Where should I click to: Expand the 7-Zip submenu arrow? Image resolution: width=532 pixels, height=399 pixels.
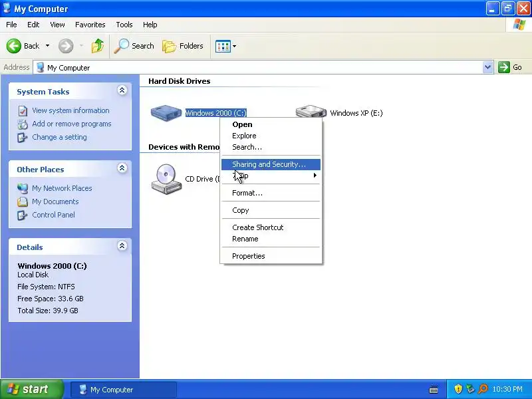315,176
